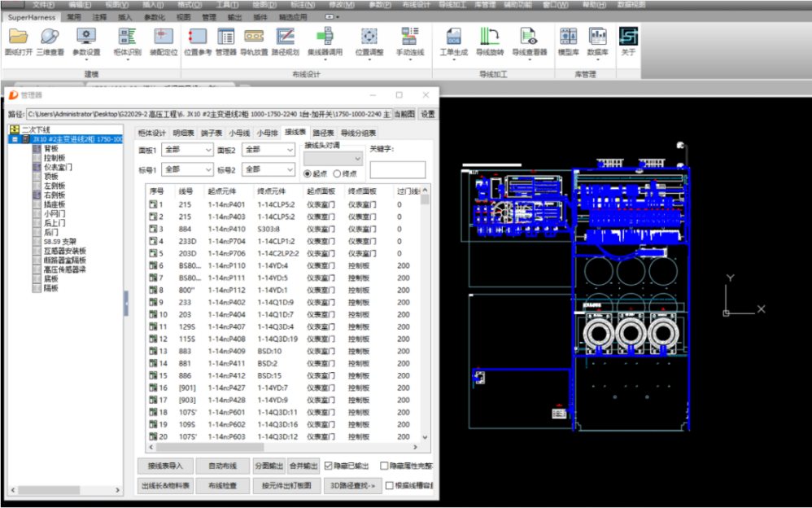Uncheck the 隐藏已输出 checkbox
The image size is (812, 508).
pos(328,466)
